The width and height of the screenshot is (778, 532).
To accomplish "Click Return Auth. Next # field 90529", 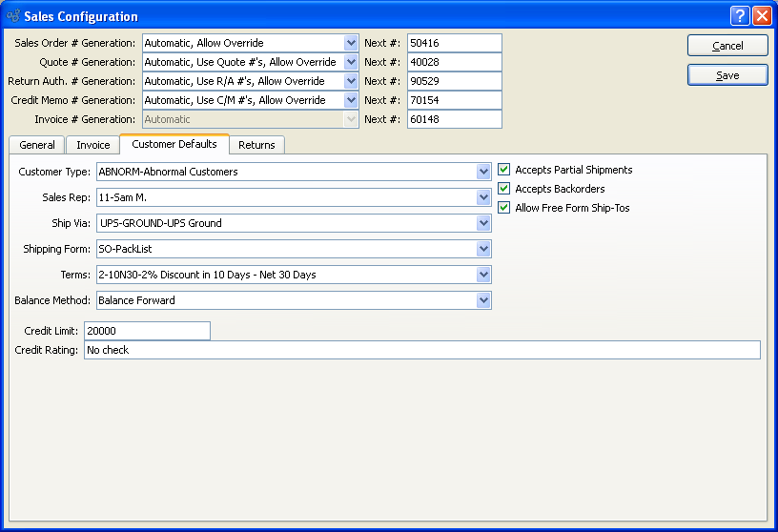I will click(x=455, y=81).
